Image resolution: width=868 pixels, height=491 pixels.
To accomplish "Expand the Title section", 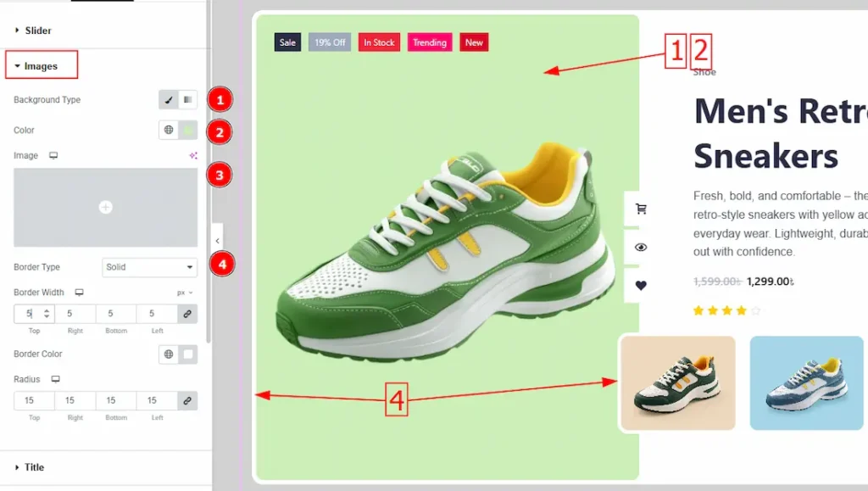I will [x=34, y=467].
